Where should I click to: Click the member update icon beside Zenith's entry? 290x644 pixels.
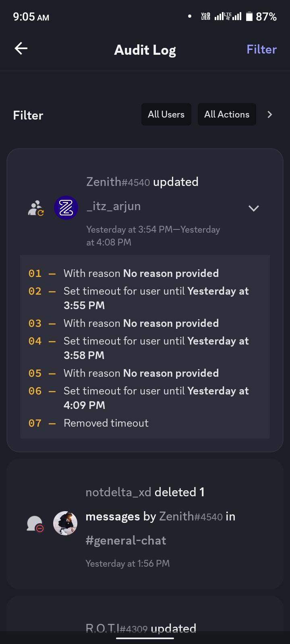[x=35, y=208]
